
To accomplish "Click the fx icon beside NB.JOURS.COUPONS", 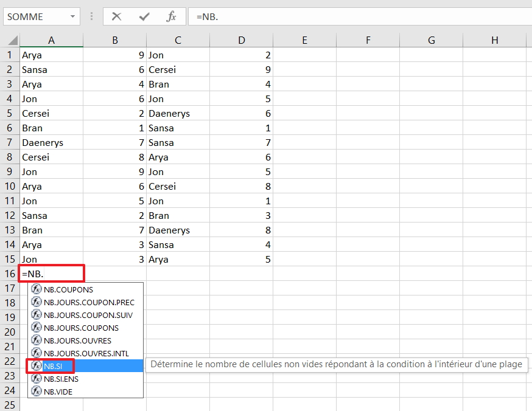I will 36,328.
